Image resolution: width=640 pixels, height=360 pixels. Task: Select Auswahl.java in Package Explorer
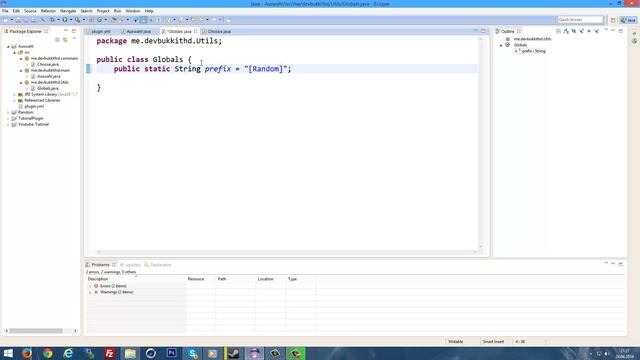tap(49, 76)
